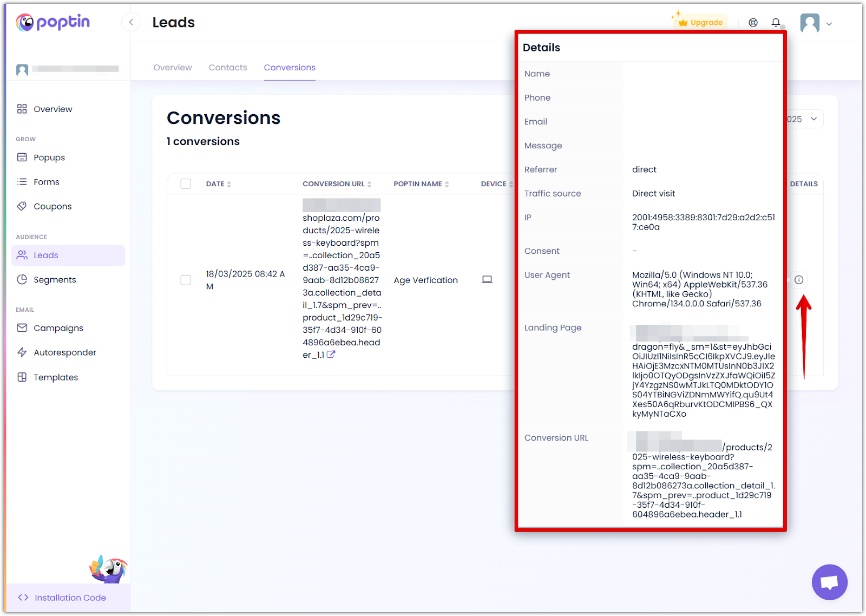Select all rows with header checkbox
The height and width of the screenshot is (616, 866).
click(186, 184)
